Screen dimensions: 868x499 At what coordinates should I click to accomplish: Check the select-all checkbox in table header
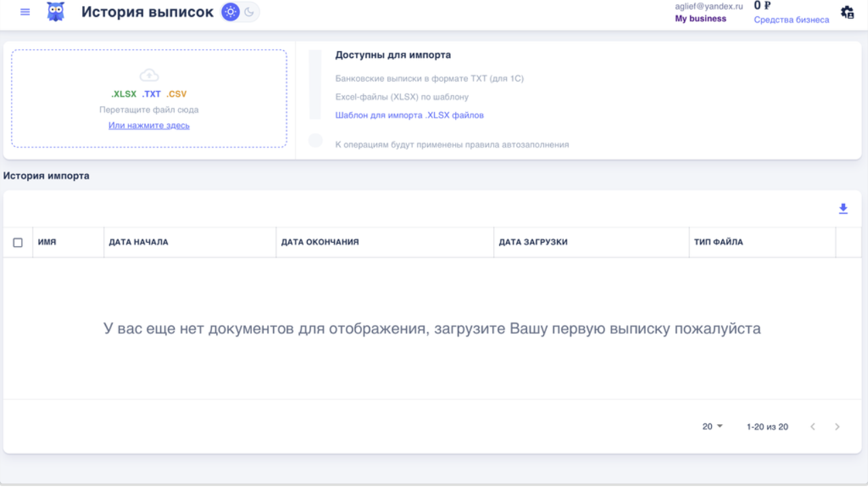(x=18, y=242)
